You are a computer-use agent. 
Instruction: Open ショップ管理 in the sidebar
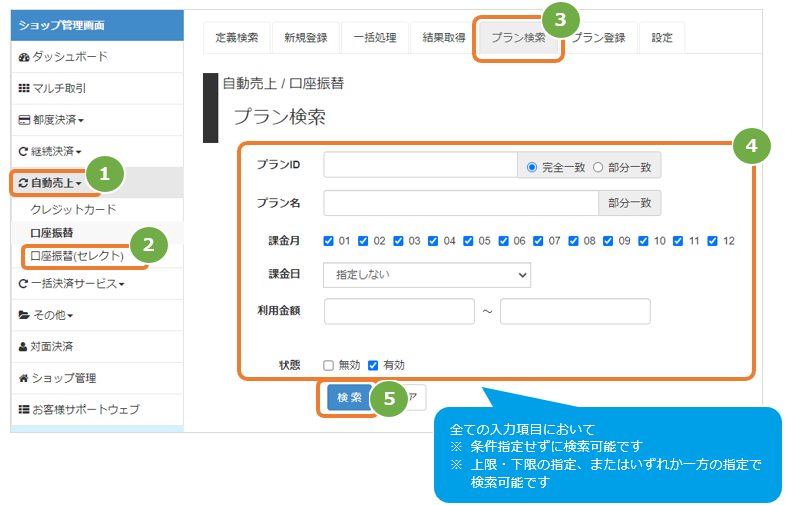(x=97, y=378)
